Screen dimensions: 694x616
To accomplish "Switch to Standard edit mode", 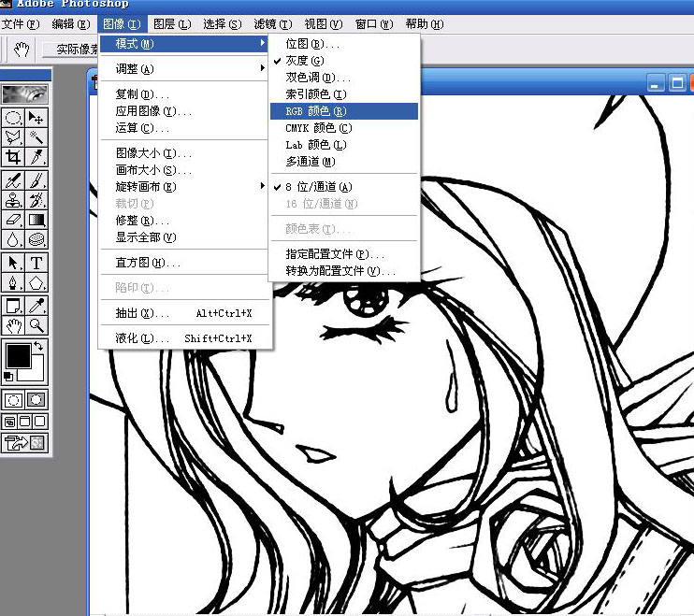I will click(13, 400).
